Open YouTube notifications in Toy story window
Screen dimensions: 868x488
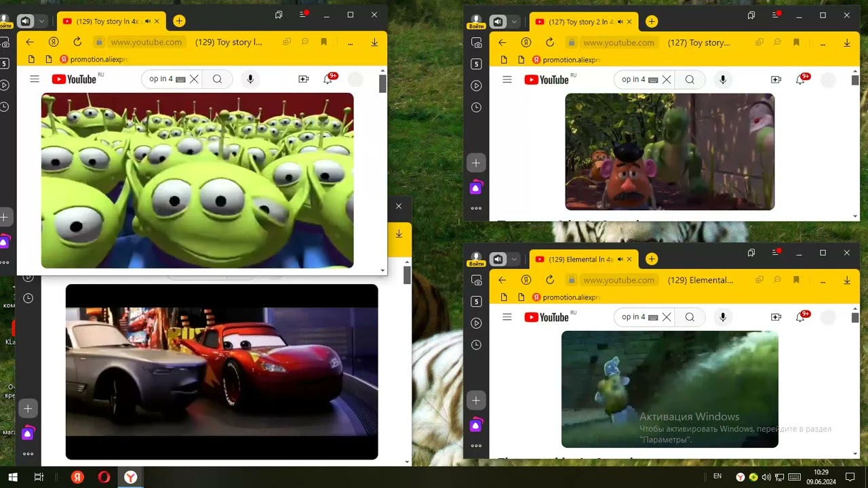[x=329, y=79]
